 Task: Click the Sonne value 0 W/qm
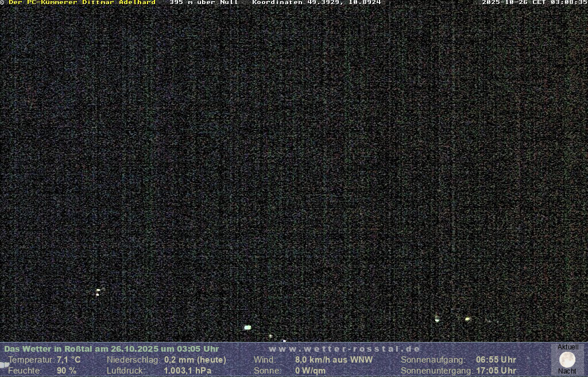pos(310,371)
